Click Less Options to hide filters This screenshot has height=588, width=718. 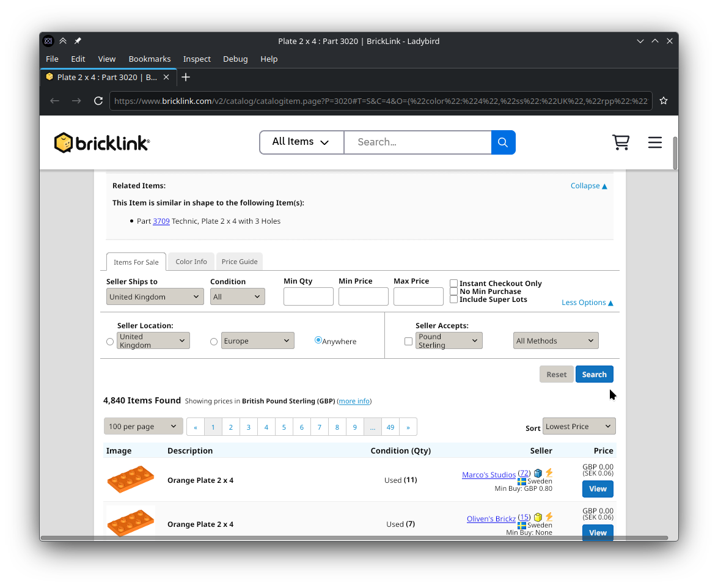(587, 303)
